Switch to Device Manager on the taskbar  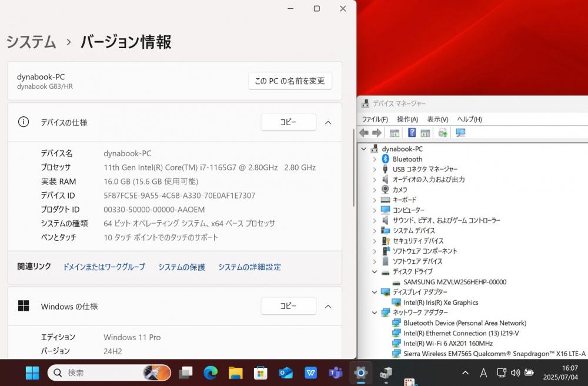[x=386, y=373]
